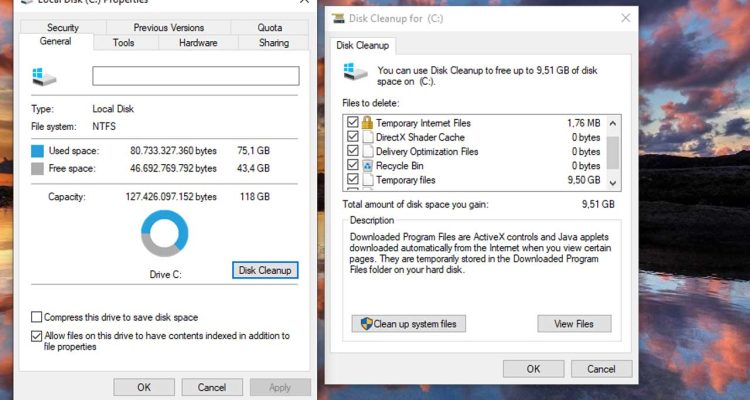Uncheck Temporary files checkbox
Image resolution: width=750 pixels, height=400 pixels.
click(x=353, y=179)
